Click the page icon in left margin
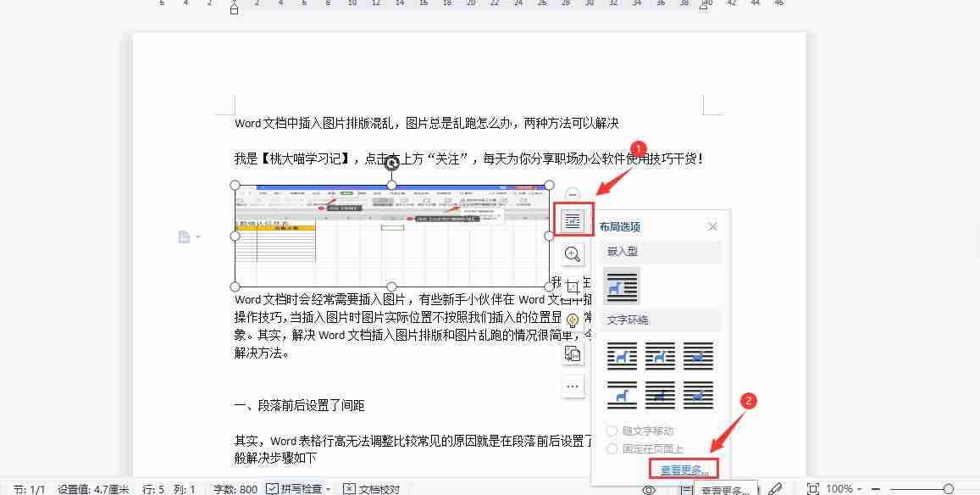 (184, 236)
